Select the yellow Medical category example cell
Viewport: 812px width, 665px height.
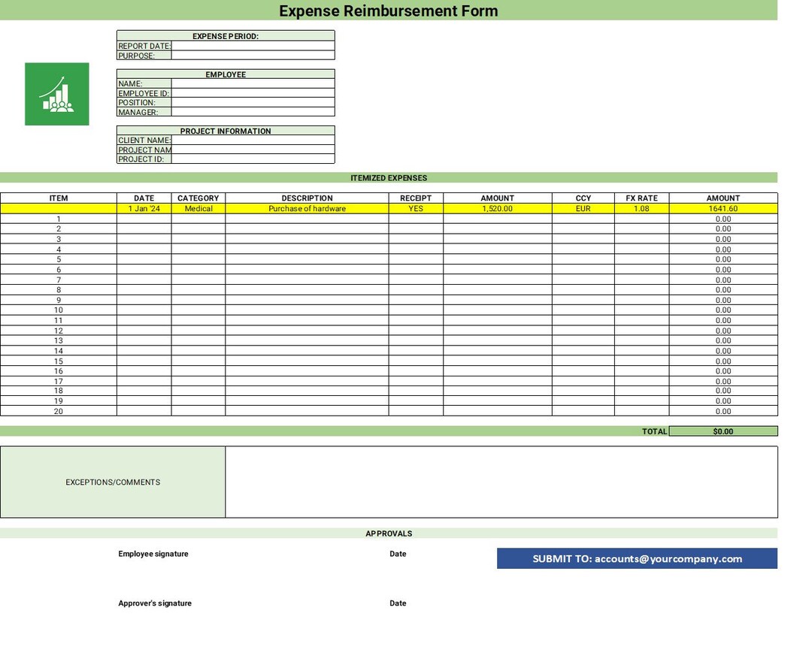pos(197,208)
